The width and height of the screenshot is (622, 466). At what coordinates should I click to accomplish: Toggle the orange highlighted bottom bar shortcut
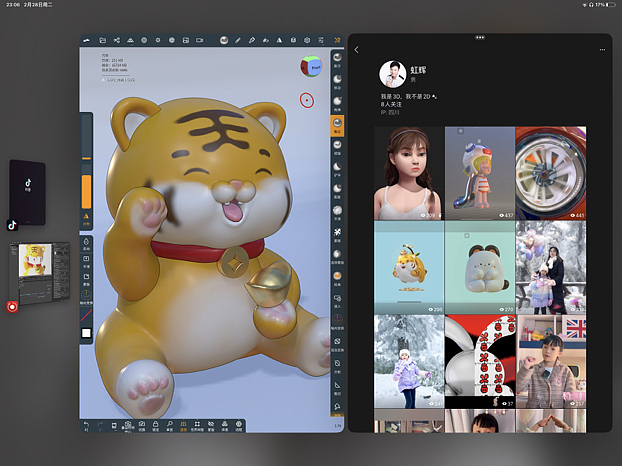coord(183,426)
